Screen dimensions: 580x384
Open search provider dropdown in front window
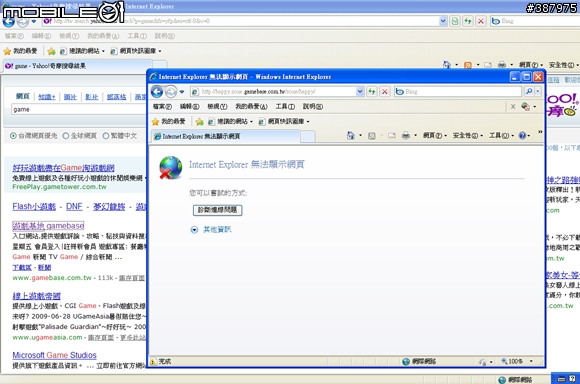538,91
